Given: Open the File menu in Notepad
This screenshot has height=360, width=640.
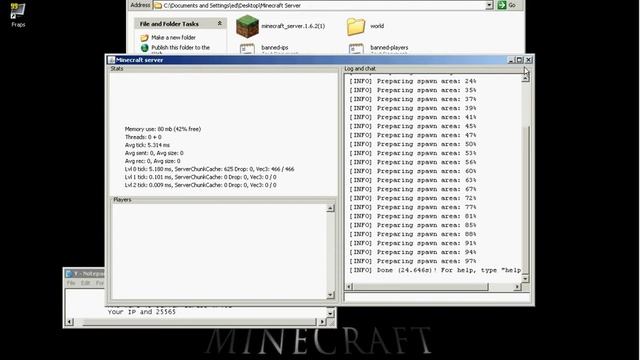Looking at the screenshot, I should [x=71, y=283].
